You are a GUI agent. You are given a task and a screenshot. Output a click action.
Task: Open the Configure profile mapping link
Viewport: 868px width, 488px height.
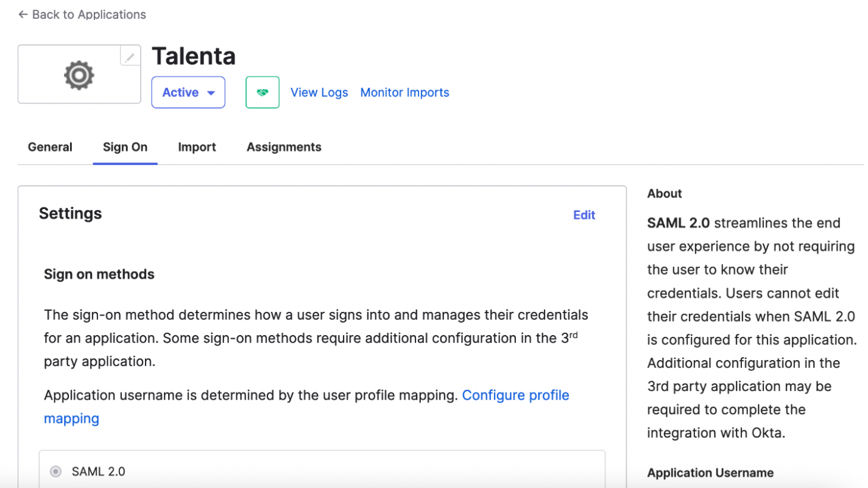[x=515, y=395]
